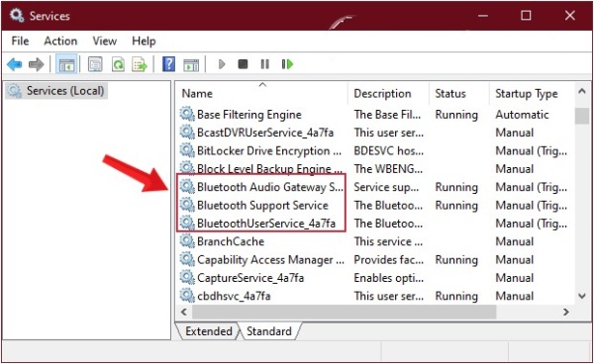Image resolution: width=594 pixels, height=364 pixels.
Task: Click 'Service sup...' description cell
Action: point(386,187)
